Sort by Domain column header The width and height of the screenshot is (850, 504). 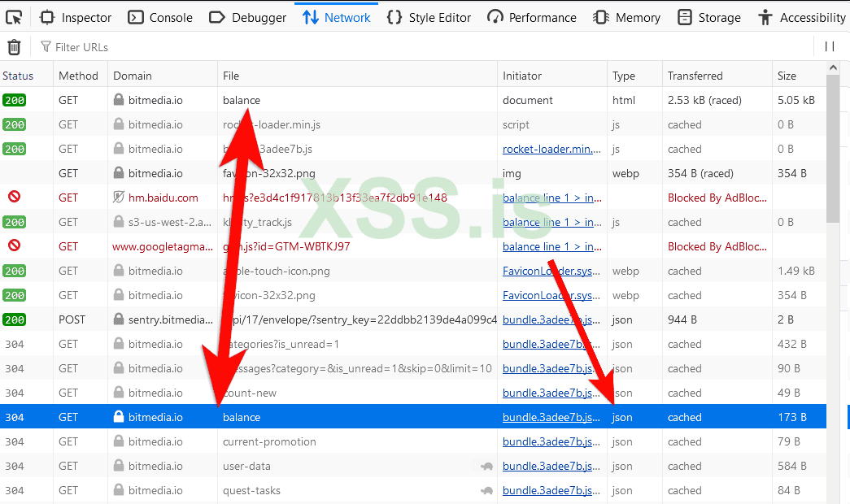163,76
